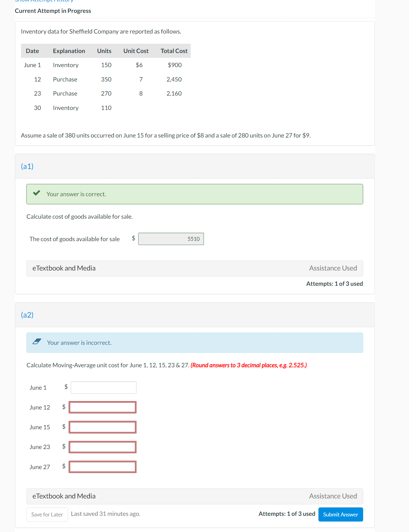Click the June 27 unit cost field

tap(103, 467)
